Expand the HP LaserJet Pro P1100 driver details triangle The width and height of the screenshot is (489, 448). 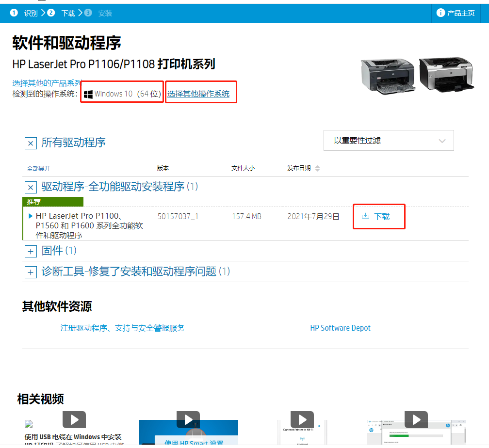pyautogui.click(x=30, y=216)
